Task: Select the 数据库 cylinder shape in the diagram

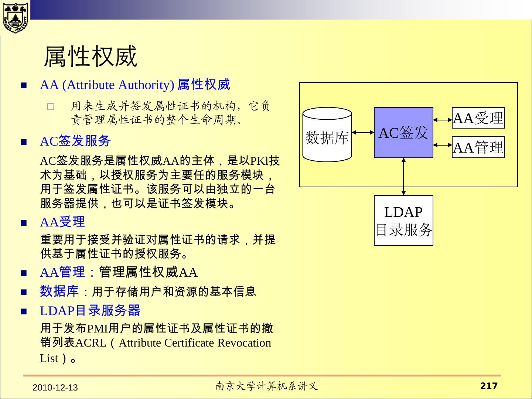Action: 327,134
